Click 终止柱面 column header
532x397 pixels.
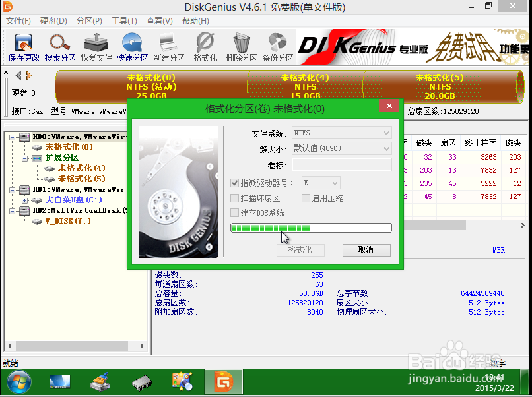[x=481, y=143]
